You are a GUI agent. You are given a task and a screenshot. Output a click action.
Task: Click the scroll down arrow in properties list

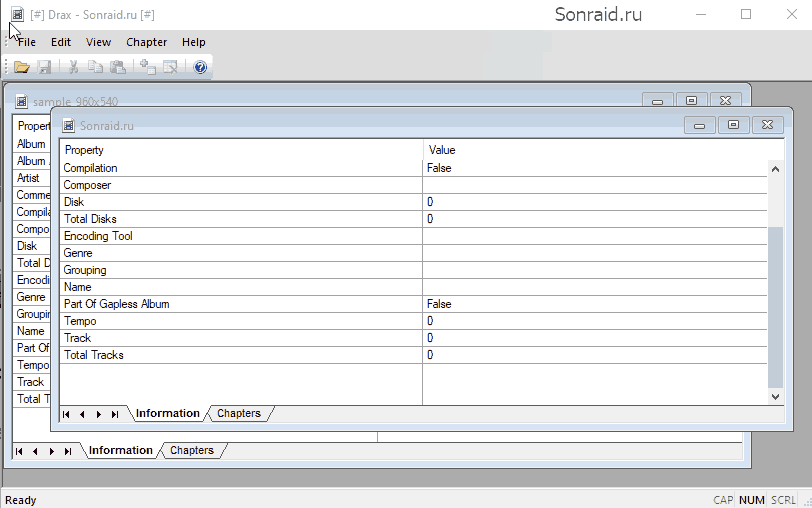click(x=775, y=397)
